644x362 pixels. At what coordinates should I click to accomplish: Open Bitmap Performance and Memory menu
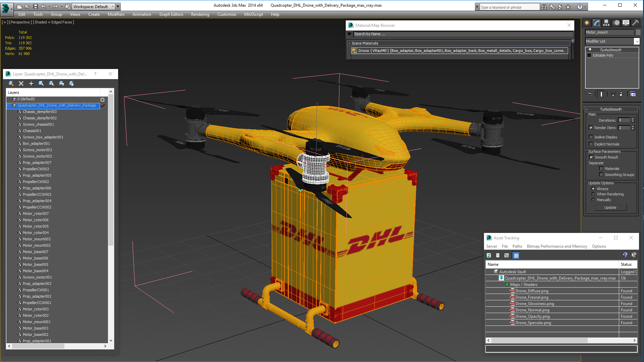[x=557, y=246]
